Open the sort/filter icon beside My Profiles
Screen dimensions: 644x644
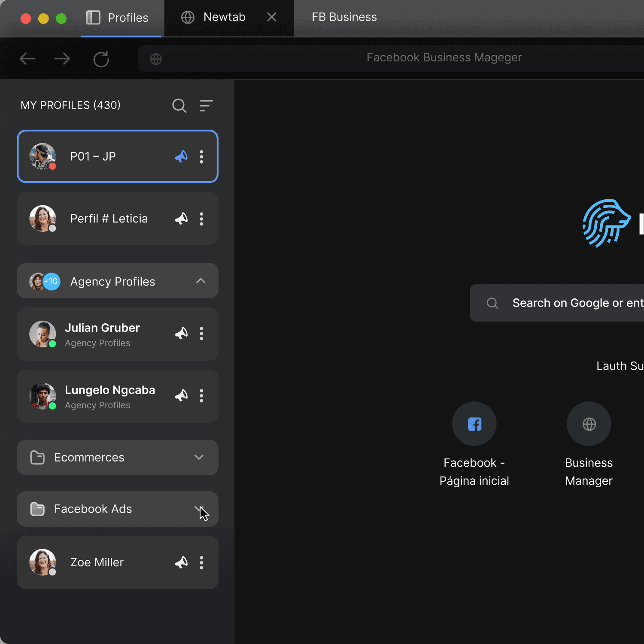pos(206,106)
